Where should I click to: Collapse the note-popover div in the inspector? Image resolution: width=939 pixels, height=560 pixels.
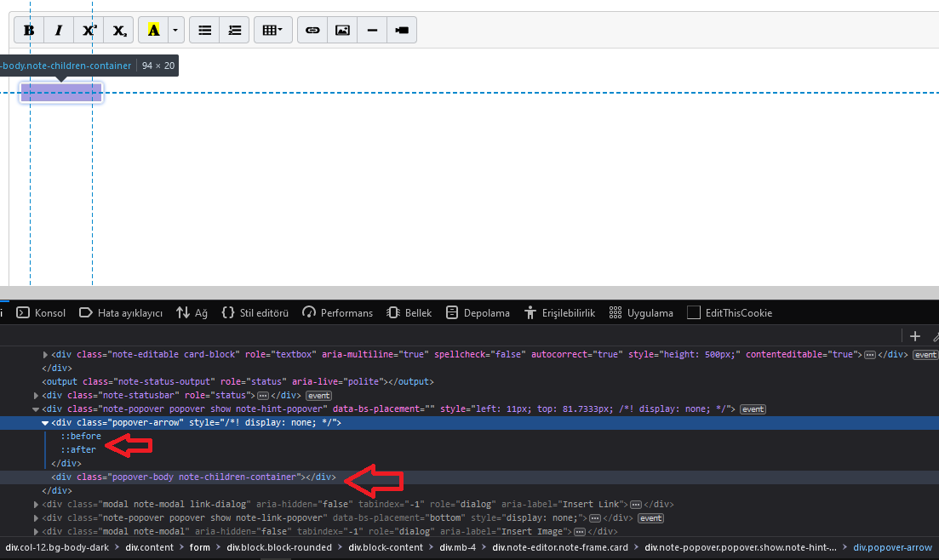point(37,409)
